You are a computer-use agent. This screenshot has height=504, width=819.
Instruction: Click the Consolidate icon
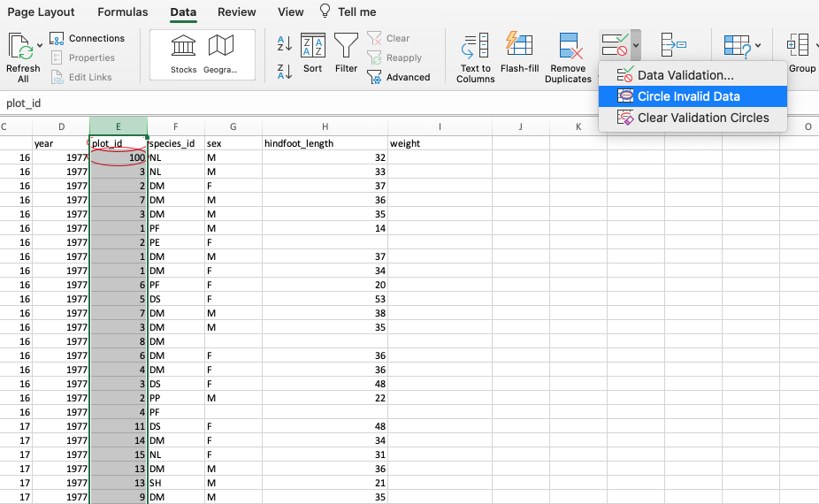click(x=673, y=45)
